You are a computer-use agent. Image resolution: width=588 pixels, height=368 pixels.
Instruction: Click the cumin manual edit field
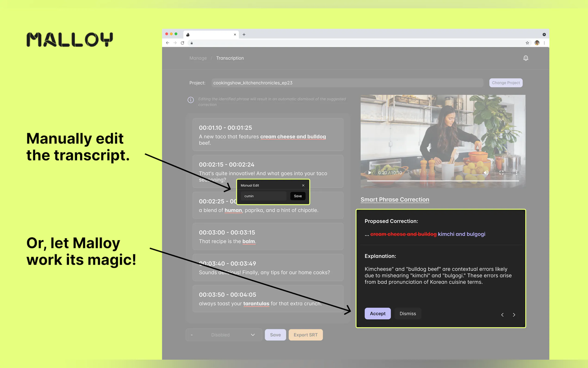263,196
